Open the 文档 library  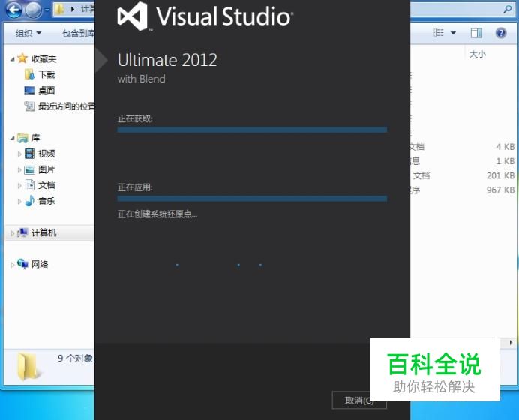coord(46,185)
